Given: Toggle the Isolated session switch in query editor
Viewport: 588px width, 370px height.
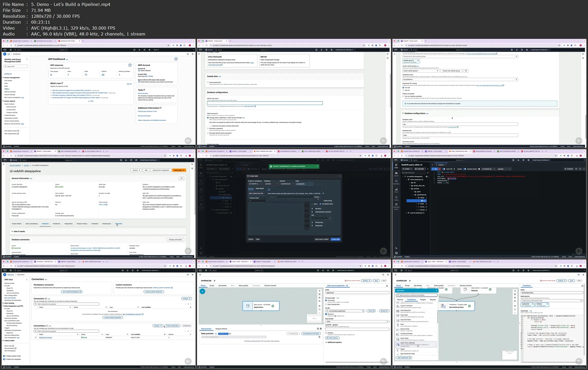Looking at the screenshot, I should [x=465, y=169].
